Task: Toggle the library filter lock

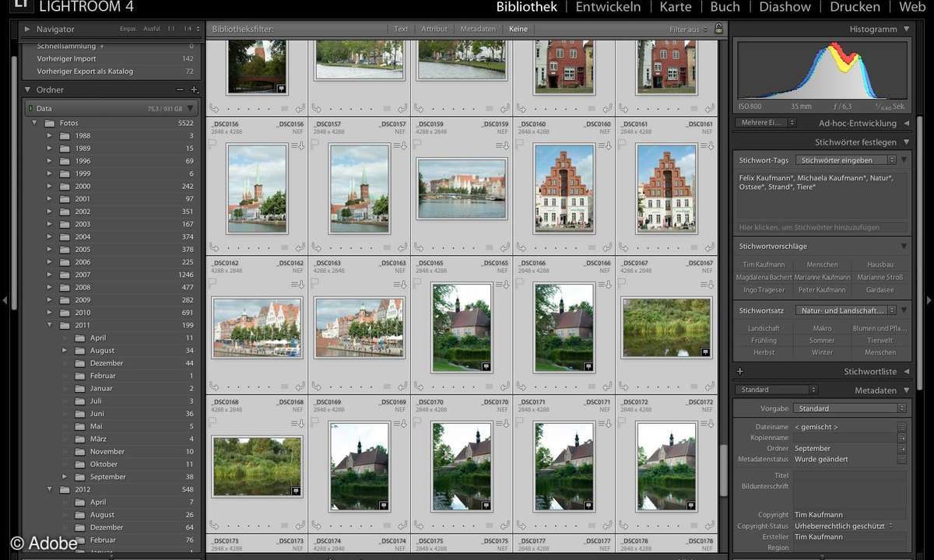Action: pyautogui.click(x=718, y=29)
